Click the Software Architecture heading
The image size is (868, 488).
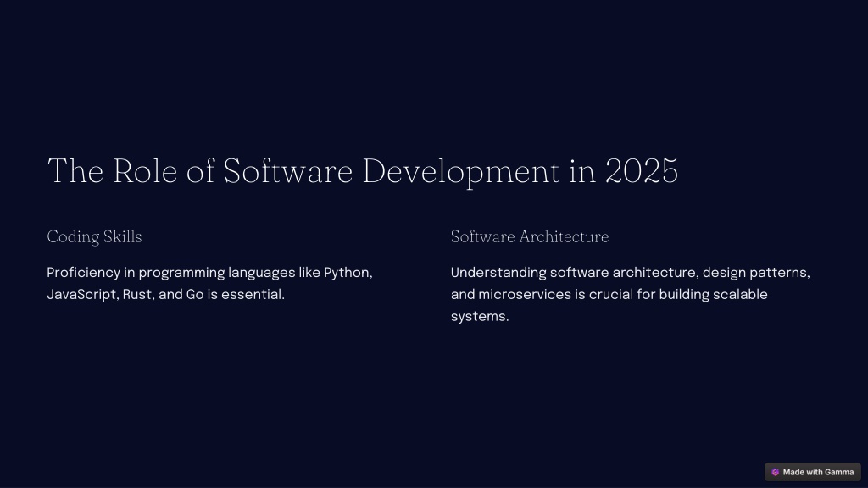530,237
